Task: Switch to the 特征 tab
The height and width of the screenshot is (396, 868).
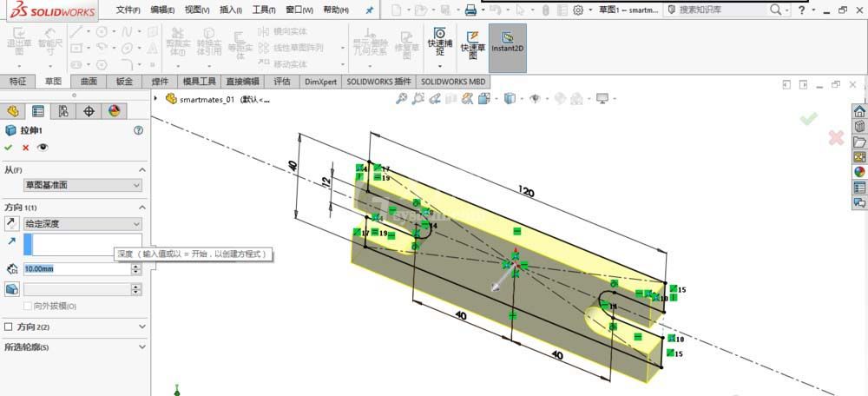Action: [x=17, y=82]
